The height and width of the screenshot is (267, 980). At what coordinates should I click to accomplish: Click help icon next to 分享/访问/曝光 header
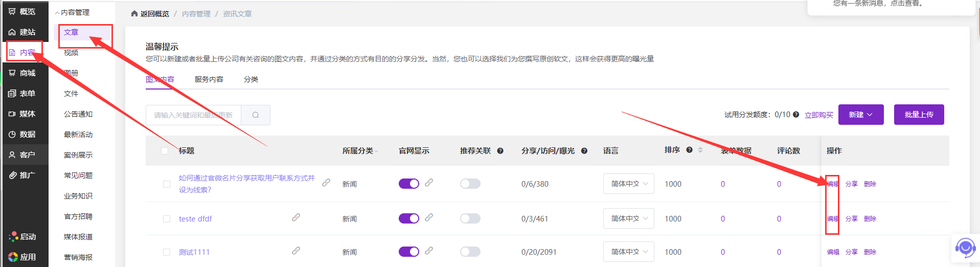(x=584, y=151)
